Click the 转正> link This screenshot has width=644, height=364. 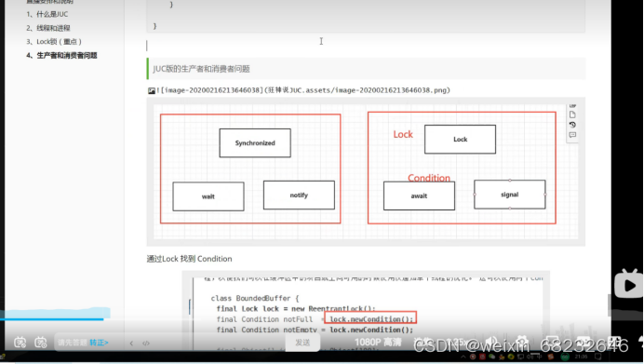click(x=99, y=343)
